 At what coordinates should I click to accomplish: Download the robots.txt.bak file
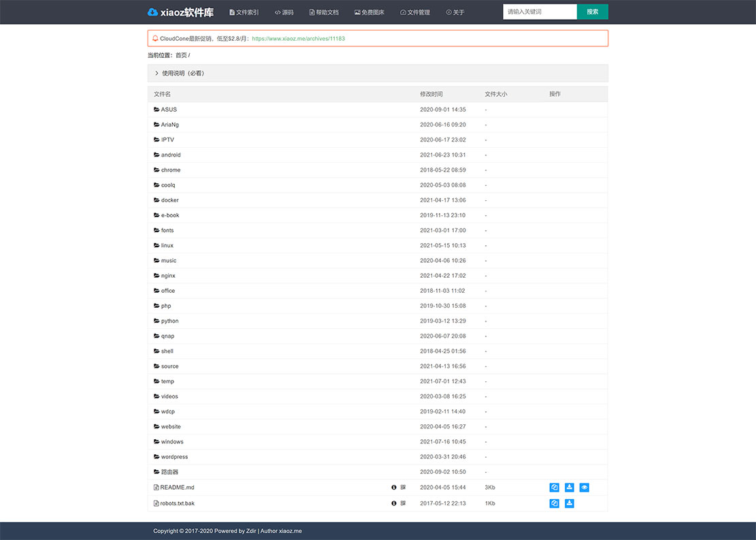tap(570, 503)
